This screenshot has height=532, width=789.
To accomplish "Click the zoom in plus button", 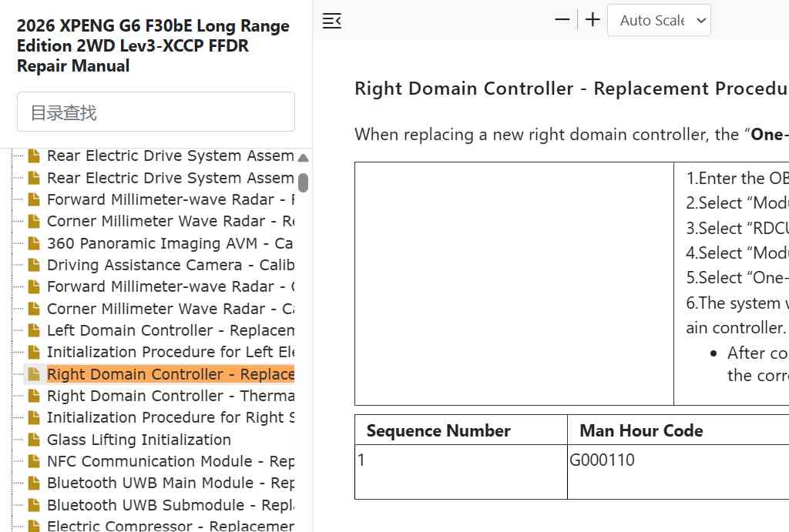I will (x=593, y=20).
